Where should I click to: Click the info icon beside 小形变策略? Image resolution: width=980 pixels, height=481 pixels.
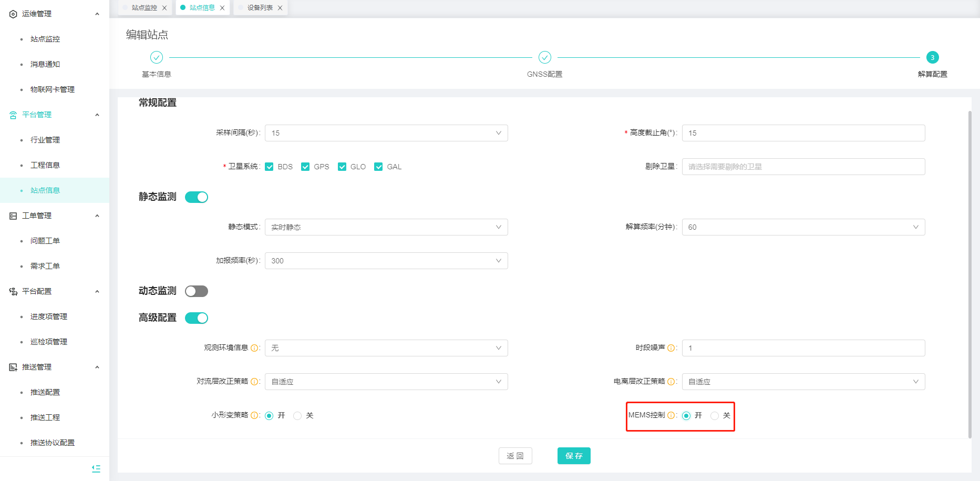(254, 415)
